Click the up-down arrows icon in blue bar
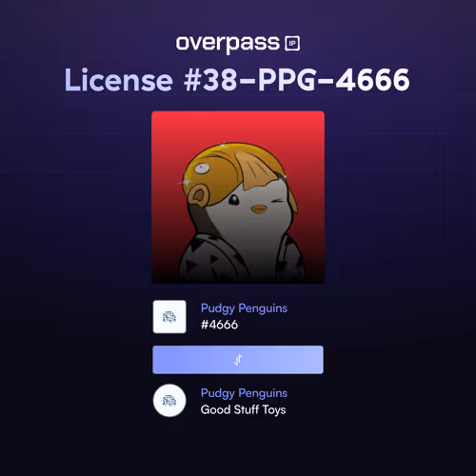The image size is (476, 476). point(238,360)
